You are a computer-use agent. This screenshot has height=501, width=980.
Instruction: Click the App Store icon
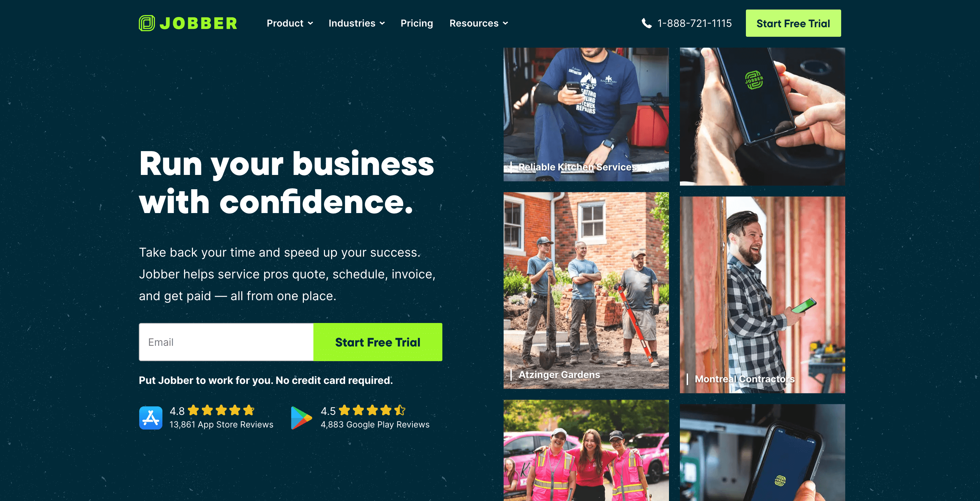pos(151,418)
